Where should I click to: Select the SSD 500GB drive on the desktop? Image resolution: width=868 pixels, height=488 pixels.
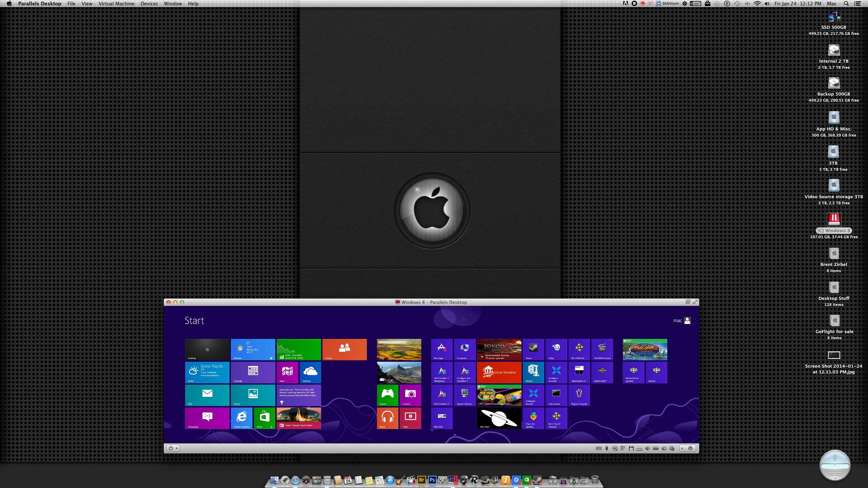point(834,23)
